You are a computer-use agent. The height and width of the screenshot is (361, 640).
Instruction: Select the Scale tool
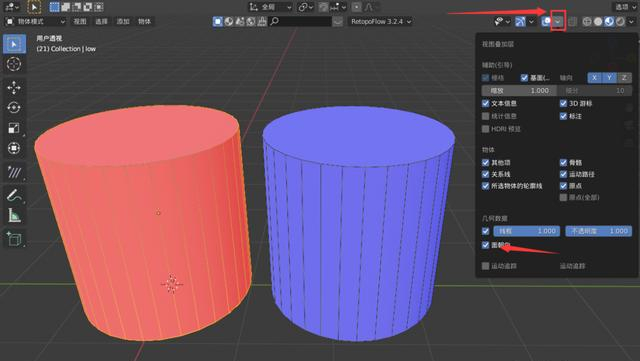[14, 128]
